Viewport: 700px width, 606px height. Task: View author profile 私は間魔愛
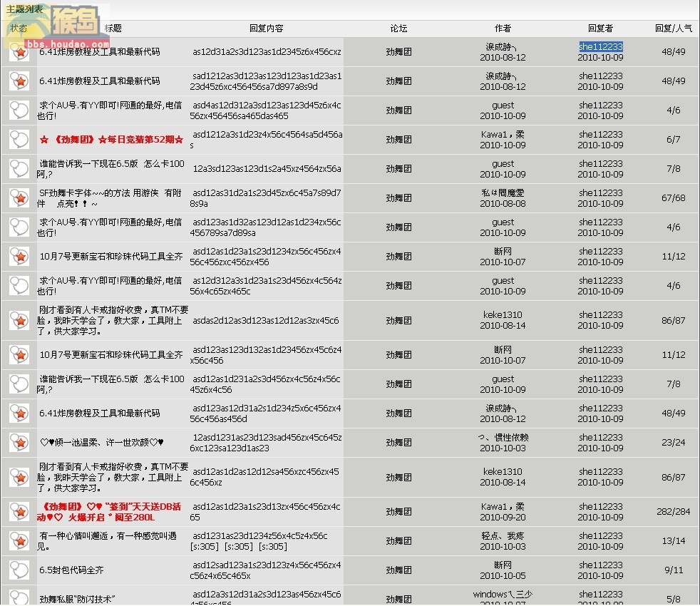point(503,193)
